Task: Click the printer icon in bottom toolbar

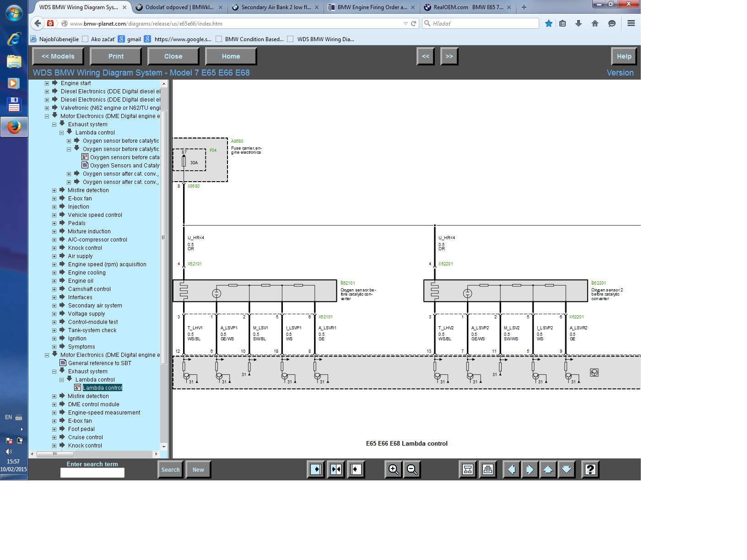Action: pos(487,469)
